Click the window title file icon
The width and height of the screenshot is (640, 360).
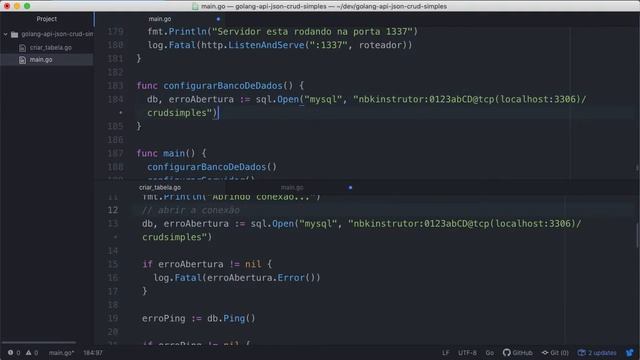click(195, 6)
